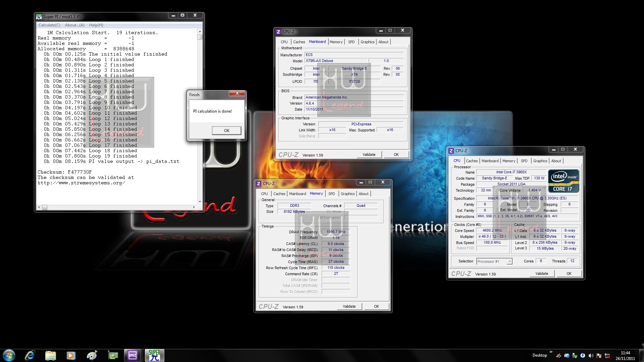Open Windows Explorer folder icon in taskbar
Viewport: 644px width, 362px height.
(51, 355)
